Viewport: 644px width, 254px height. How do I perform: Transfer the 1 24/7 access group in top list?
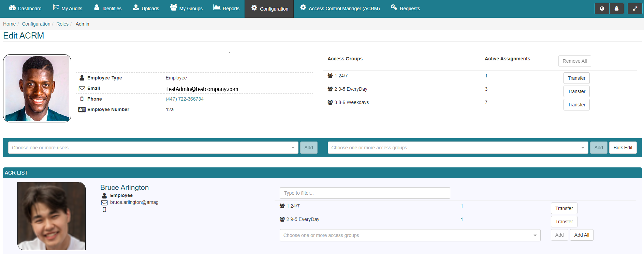[x=576, y=78]
